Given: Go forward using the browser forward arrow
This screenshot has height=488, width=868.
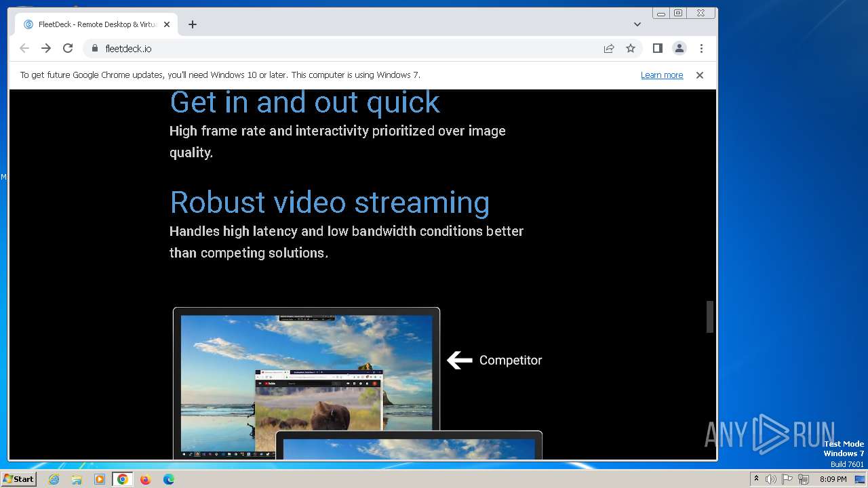Looking at the screenshot, I should [x=46, y=48].
